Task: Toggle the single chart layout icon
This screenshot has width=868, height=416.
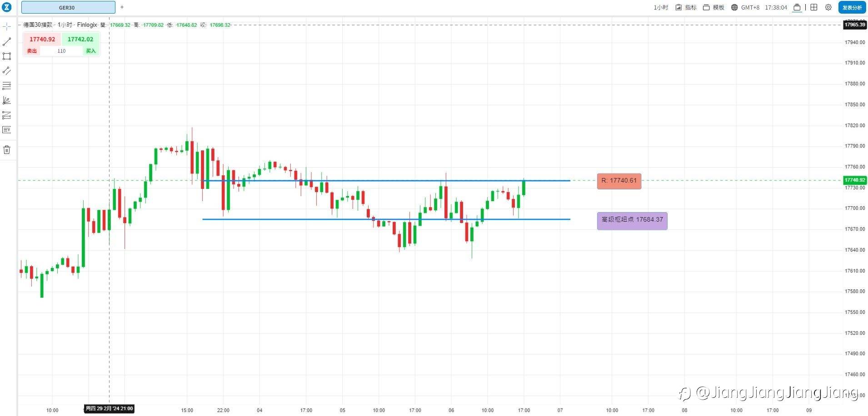Action: (x=797, y=7)
